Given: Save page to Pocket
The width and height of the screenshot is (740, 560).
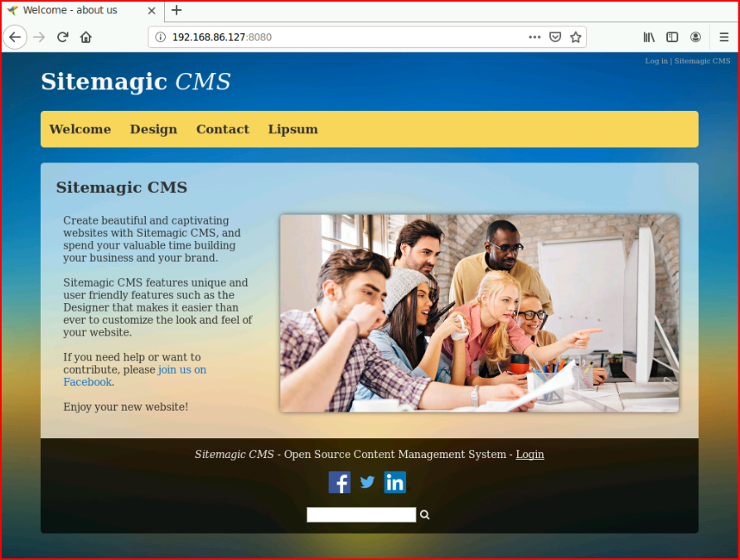Looking at the screenshot, I should click(x=555, y=36).
